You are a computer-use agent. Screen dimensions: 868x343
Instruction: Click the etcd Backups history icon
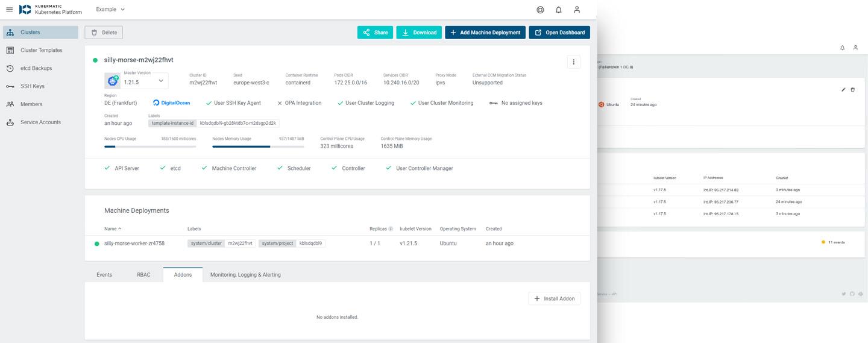tap(10, 68)
